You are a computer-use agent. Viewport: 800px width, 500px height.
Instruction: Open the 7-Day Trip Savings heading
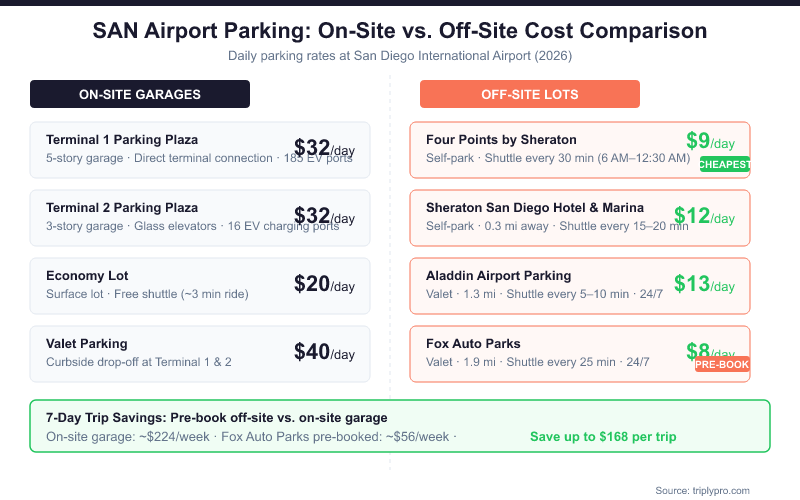click(x=216, y=417)
